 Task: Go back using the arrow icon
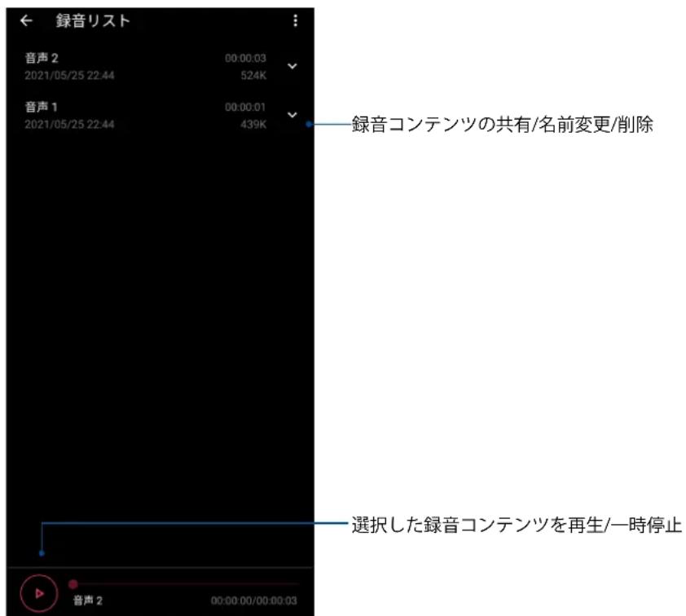point(26,20)
